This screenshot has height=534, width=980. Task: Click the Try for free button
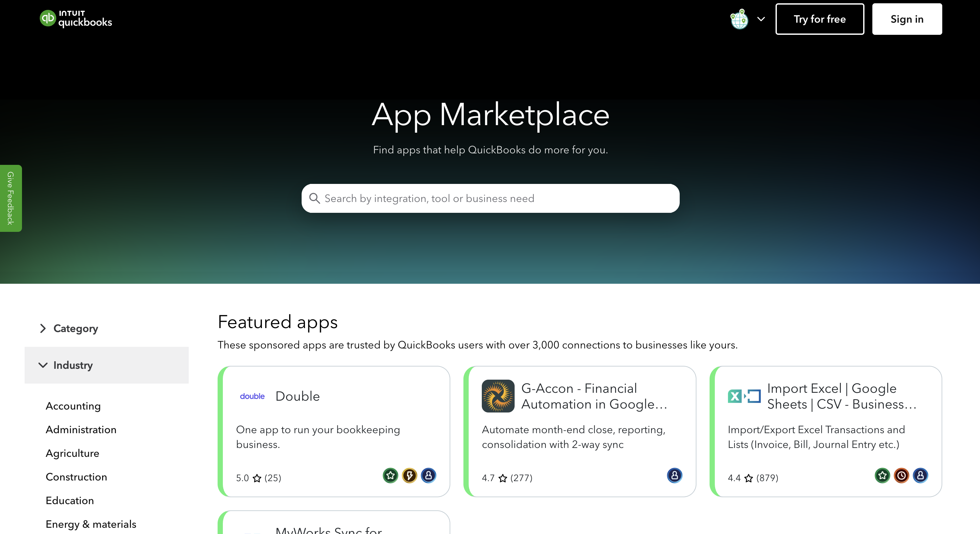[x=820, y=19]
